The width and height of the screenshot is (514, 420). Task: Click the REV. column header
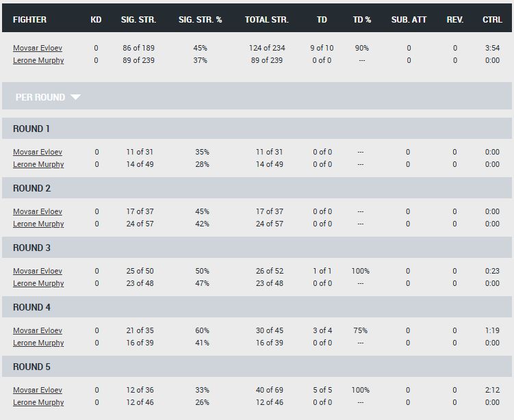(454, 20)
